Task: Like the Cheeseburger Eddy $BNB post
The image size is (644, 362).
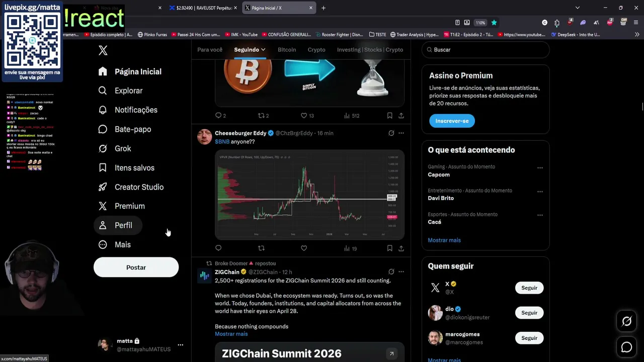Action: pyautogui.click(x=304, y=248)
